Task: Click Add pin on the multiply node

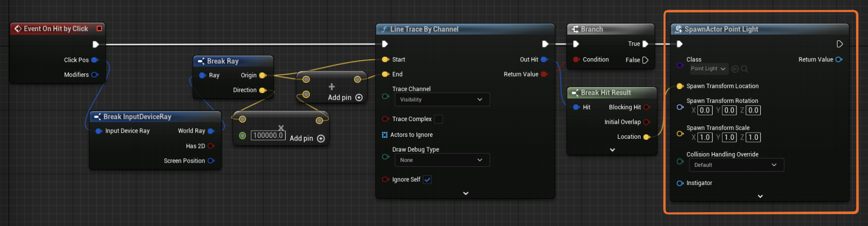Action: point(307,139)
